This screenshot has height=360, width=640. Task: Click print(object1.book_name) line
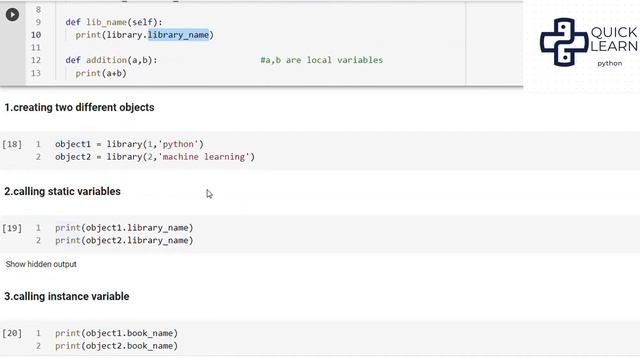(116, 333)
